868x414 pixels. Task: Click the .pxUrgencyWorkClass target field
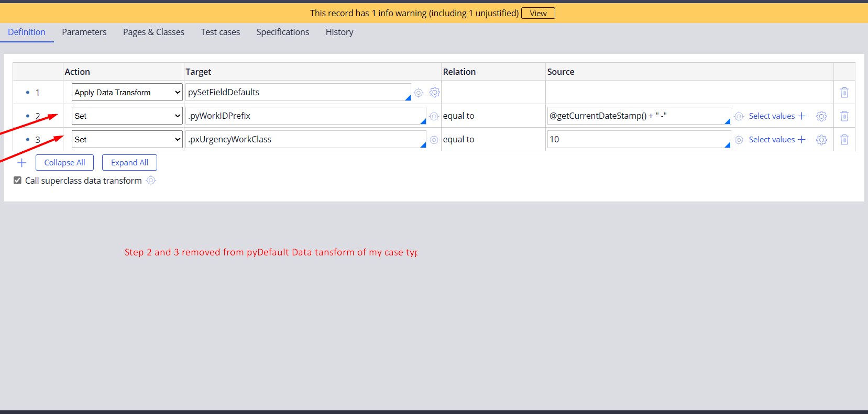(306, 140)
